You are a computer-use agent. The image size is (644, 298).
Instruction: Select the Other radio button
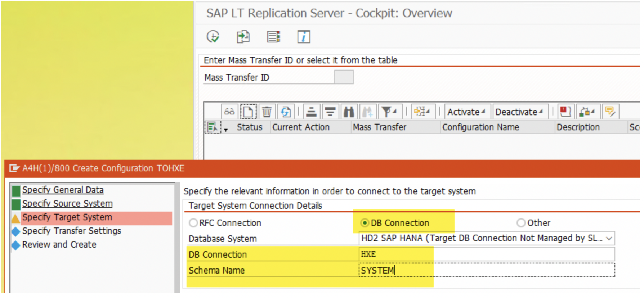tap(521, 223)
